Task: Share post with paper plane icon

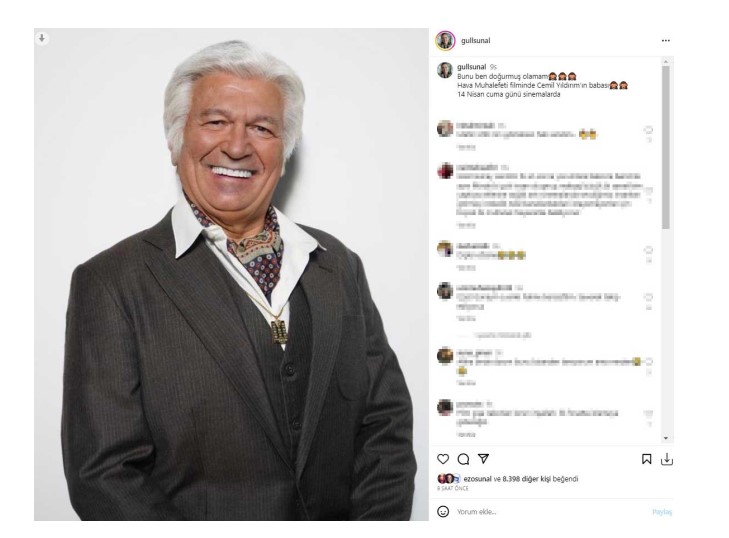Action: (x=484, y=459)
